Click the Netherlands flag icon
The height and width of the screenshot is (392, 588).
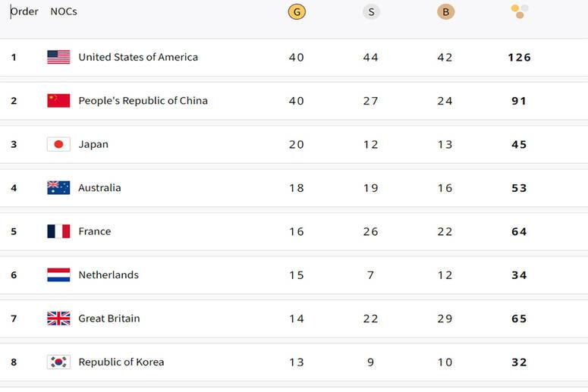click(x=58, y=275)
